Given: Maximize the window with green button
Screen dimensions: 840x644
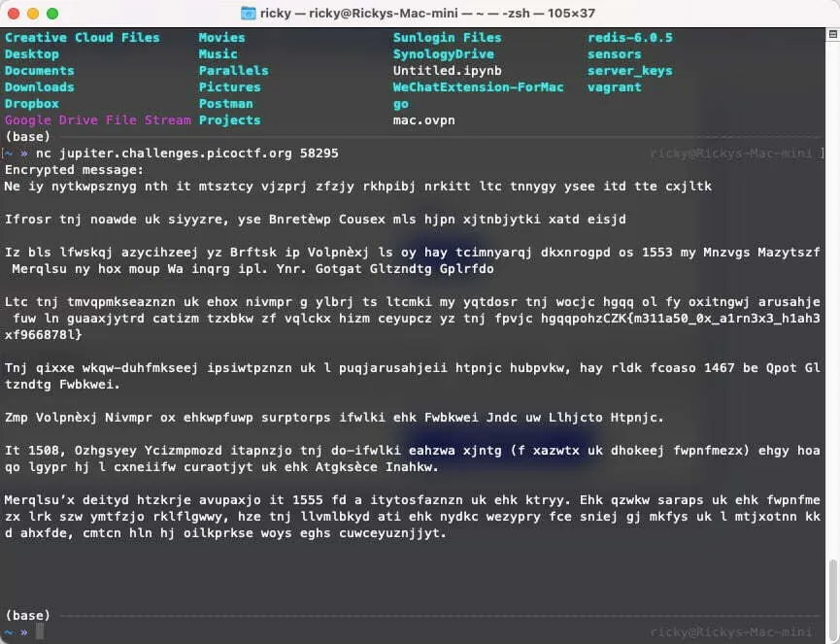Looking at the screenshot, I should click(x=52, y=14).
